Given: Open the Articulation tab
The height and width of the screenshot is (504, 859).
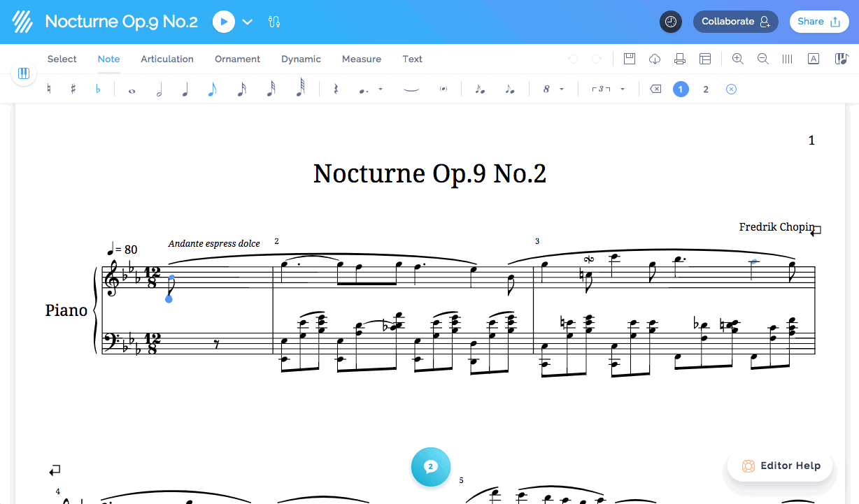Looking at the screenshot, I should pyautogui.click(x=167, y=59).
